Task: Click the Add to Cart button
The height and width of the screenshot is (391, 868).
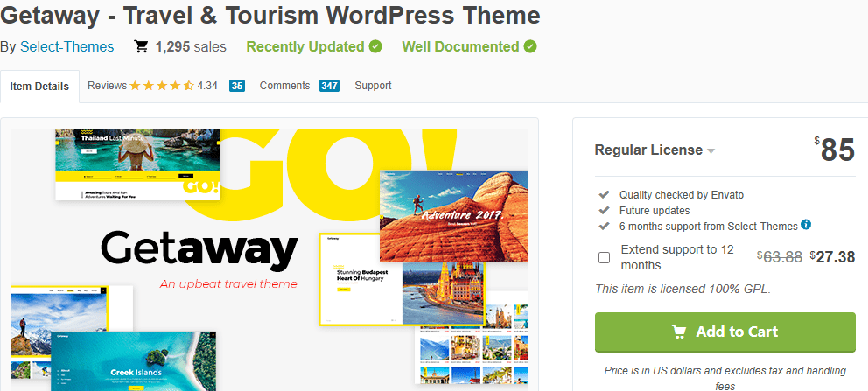Action: pyautogui.click(x=724, y=332)
